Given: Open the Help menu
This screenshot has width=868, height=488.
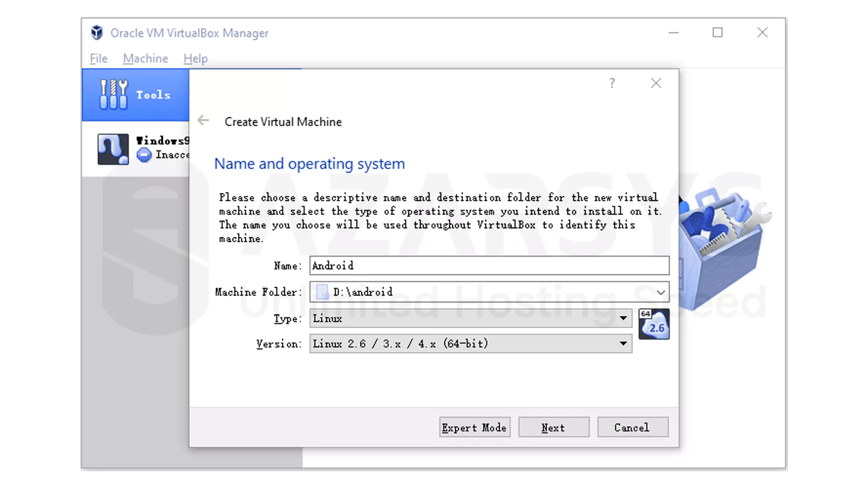Looking at the screenshot, I should (x=195, y=58).
